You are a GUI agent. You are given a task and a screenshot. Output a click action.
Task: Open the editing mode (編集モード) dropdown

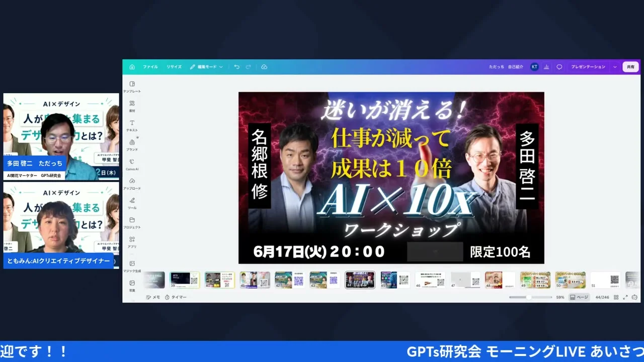[206, 67]
